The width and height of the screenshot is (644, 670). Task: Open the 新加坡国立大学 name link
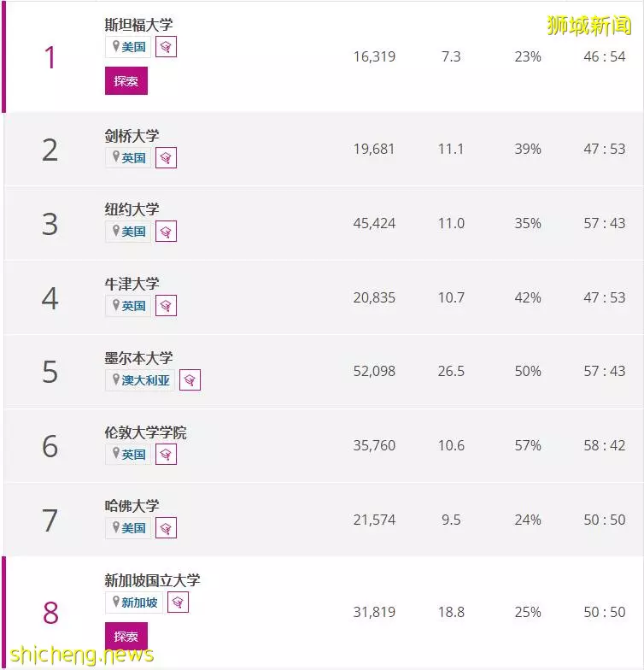tap(152, 579)
